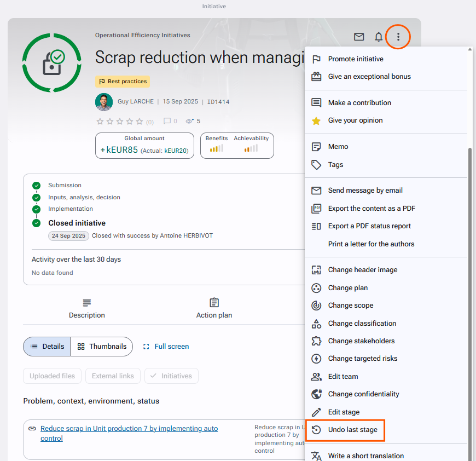
Task: Click the Global amount +kEUR85 box
Action: click(x=145, y=146)
